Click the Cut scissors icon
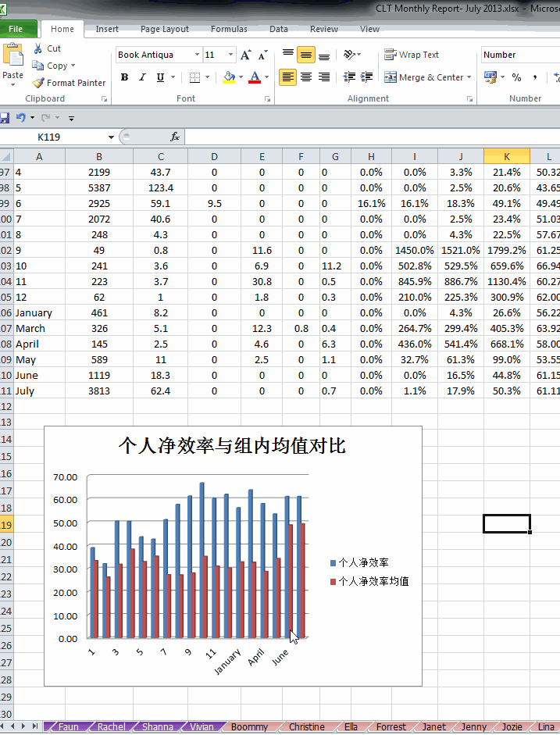This screenshot has height=735, width=560. [x=38, y=48]
